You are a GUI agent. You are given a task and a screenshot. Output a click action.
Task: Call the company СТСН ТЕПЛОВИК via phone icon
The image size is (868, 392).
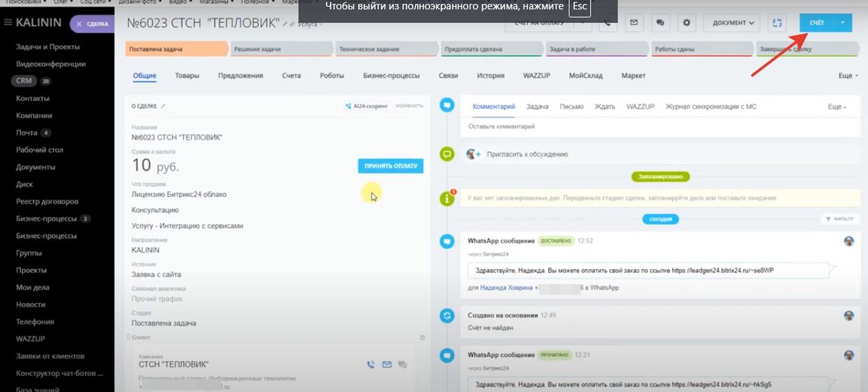coord(371,365)
